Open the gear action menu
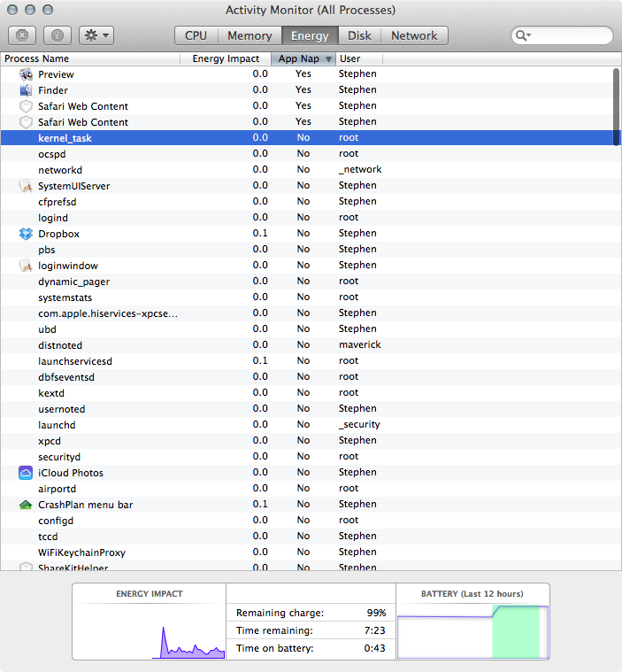Viewport: 622px width, 672px height. coord(96,35)
